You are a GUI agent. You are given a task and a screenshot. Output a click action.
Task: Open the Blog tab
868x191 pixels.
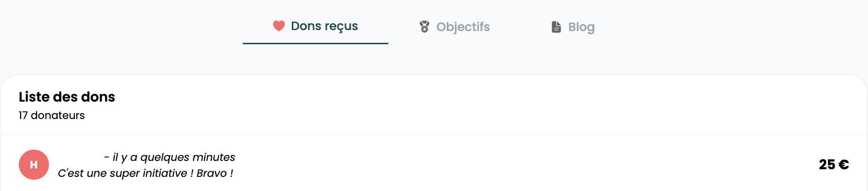click(x=581, y=27)
